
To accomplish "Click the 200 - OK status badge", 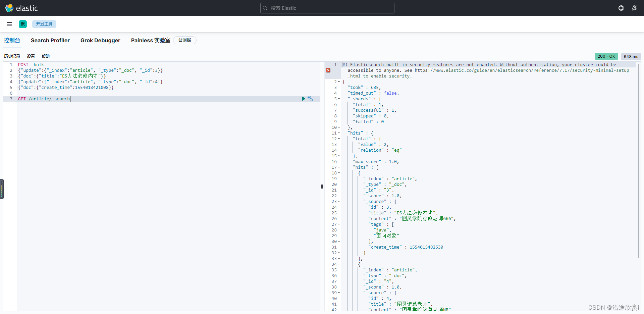I will [606, 56].
